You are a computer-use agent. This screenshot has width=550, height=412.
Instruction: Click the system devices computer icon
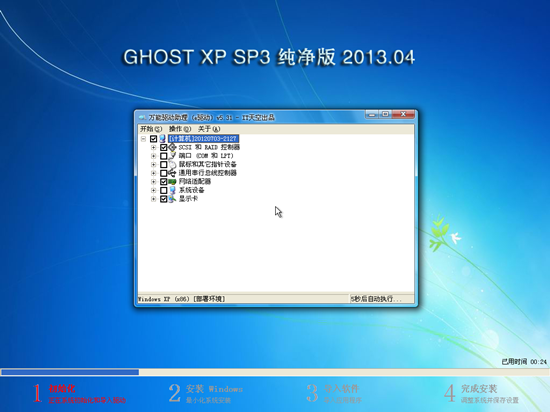[x=172, y=190]
